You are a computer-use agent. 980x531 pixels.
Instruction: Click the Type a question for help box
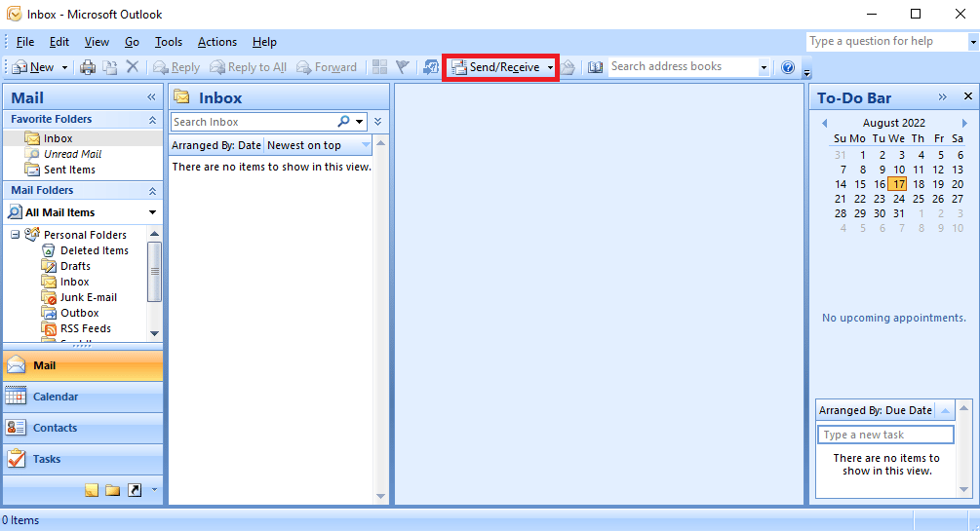coord(887,41)
